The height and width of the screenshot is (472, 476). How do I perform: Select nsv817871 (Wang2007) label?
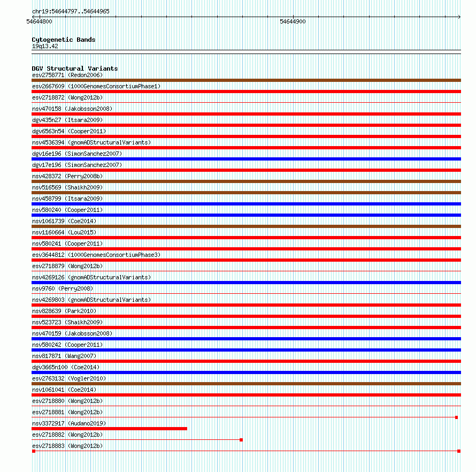point(64,356)
